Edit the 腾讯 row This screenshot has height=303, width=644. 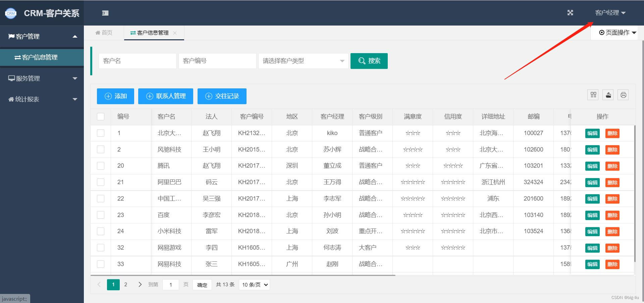tap(592, 166)
